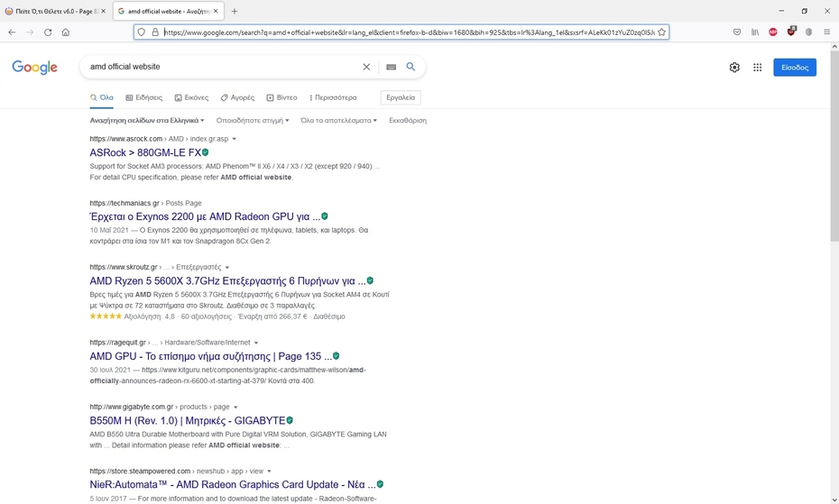Click the magnifier search button
The width and height of the screenshot is (839, 504).
click(x=410, y=67)
